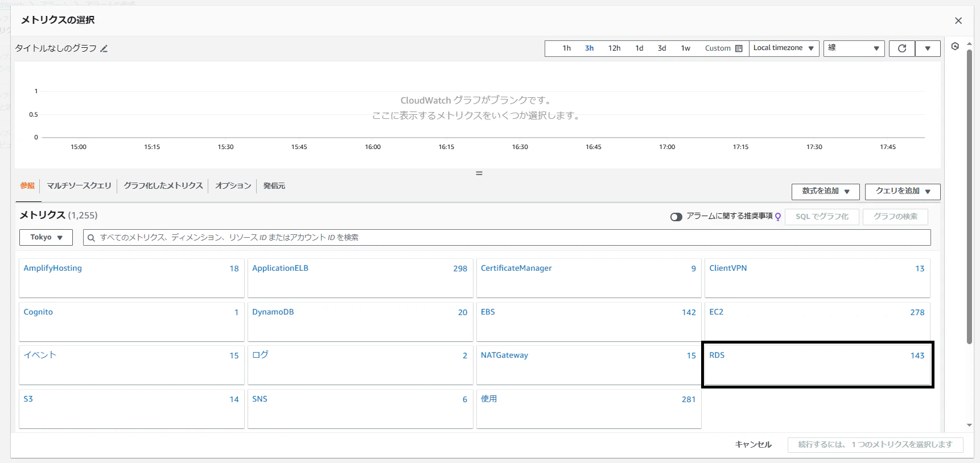Select the 3d time range
Screen dimensions: 980x463
(662, 48)
